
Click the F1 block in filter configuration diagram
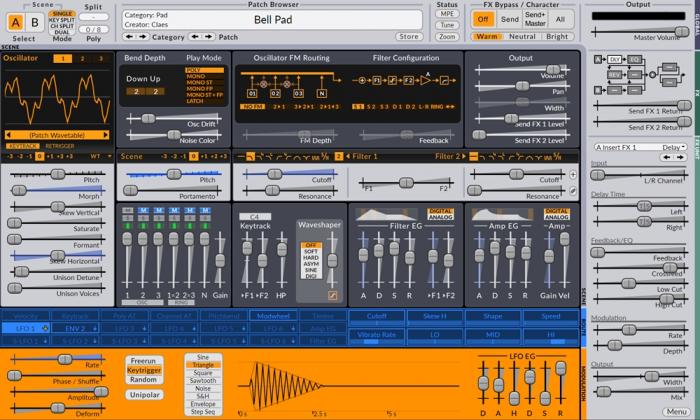377,81
